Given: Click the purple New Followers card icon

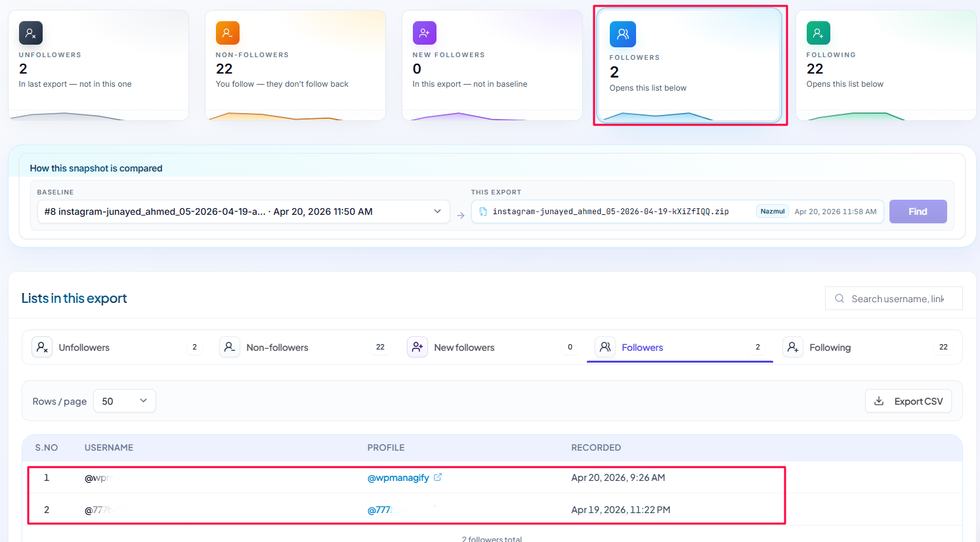Looking at the screenshot, I should [425, 33].
